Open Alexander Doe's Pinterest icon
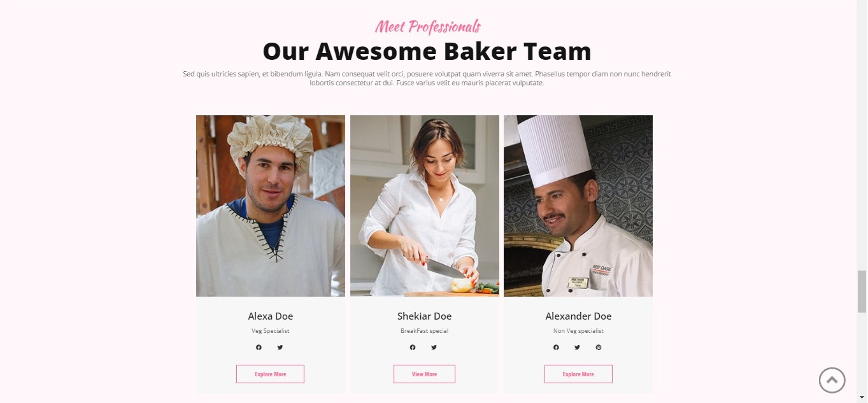 598,348
